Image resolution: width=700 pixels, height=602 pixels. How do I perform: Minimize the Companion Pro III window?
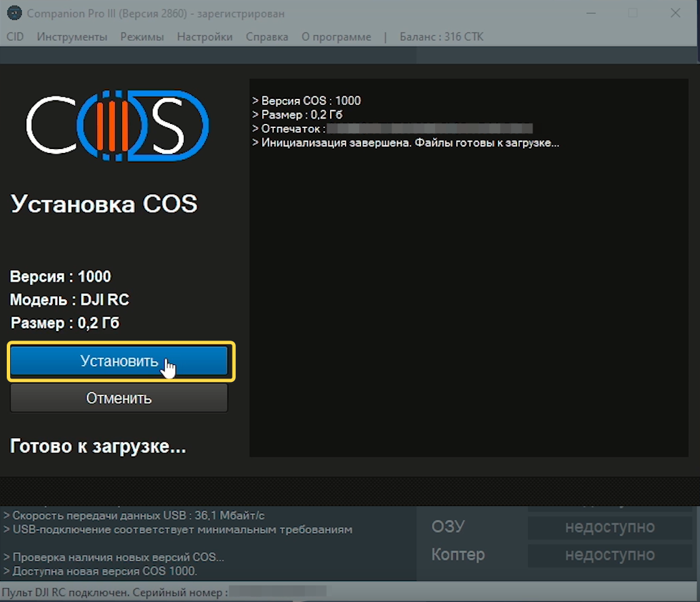[591, 13]
